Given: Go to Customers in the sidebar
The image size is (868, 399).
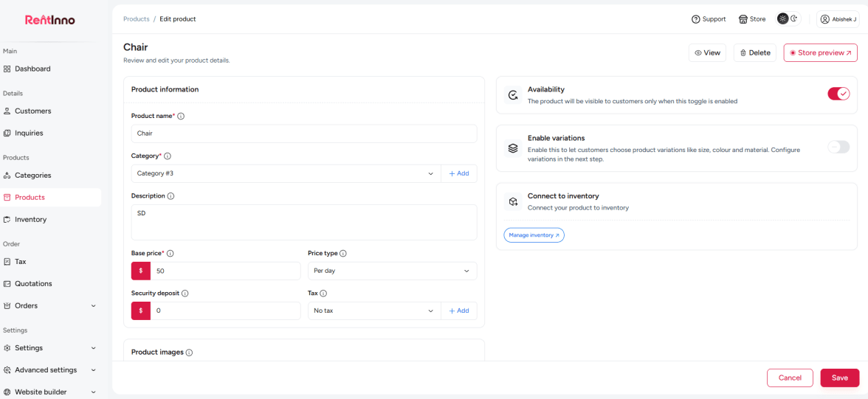Looking at the screenshot, I should point(50,111).
